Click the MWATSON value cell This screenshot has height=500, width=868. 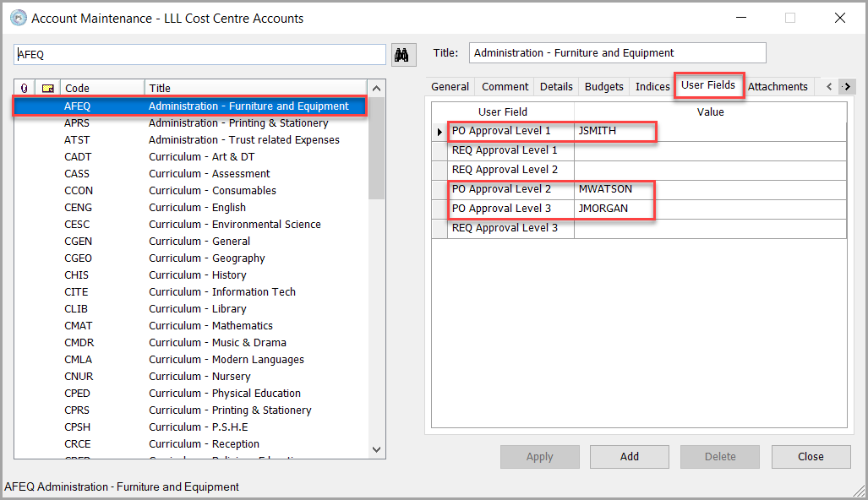click(x=710, y=189)
